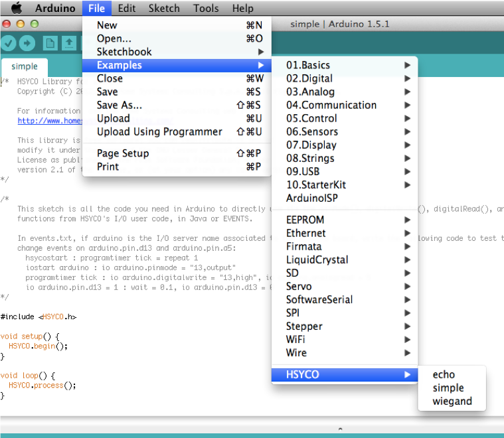Open the Help menu
The image size is (504, 438).
pyautogui.click(x=242, y=8)
